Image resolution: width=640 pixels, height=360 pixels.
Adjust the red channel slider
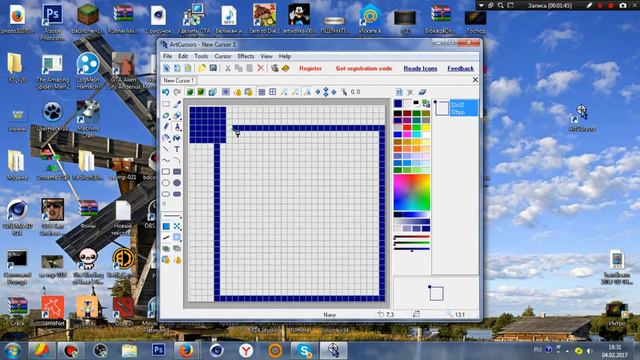(412, 237)
